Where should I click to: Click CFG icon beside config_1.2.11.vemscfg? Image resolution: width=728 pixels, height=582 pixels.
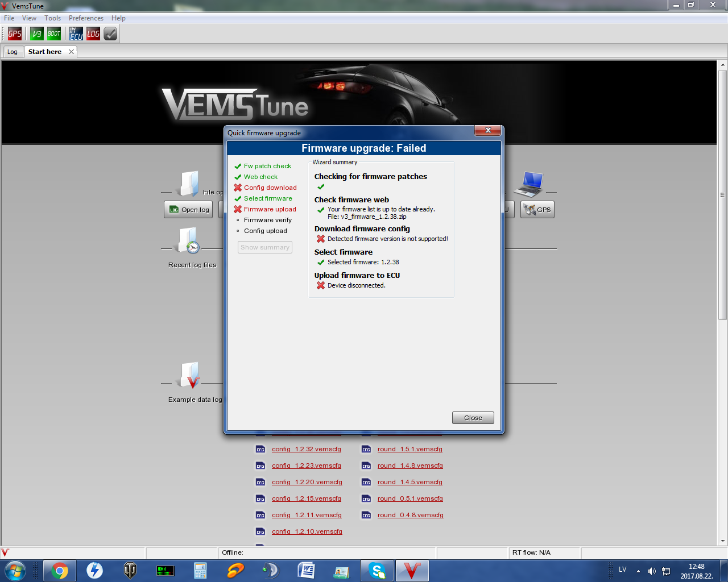point(260,515)
